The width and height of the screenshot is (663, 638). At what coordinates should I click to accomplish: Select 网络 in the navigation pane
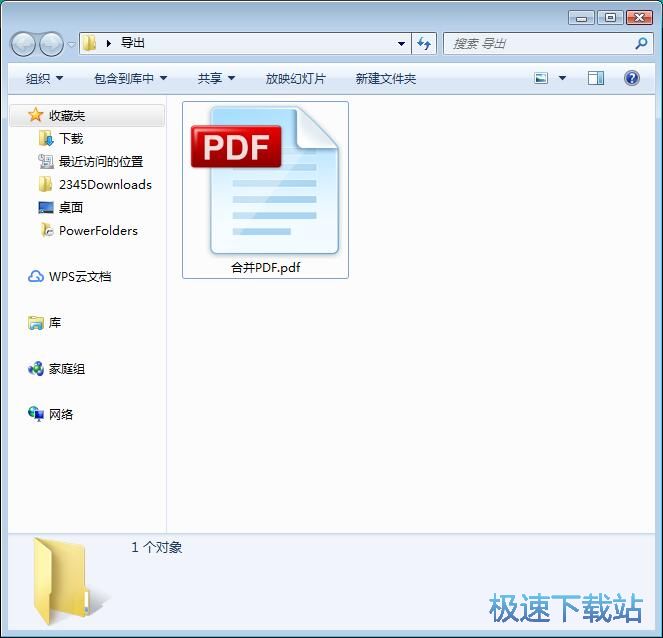pos(60,415)
